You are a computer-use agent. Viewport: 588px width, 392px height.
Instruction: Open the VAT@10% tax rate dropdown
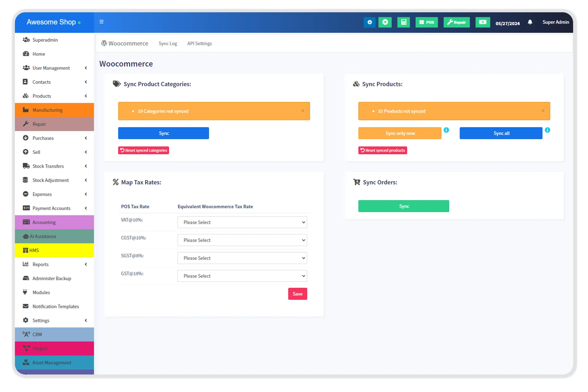pos(242,222)
